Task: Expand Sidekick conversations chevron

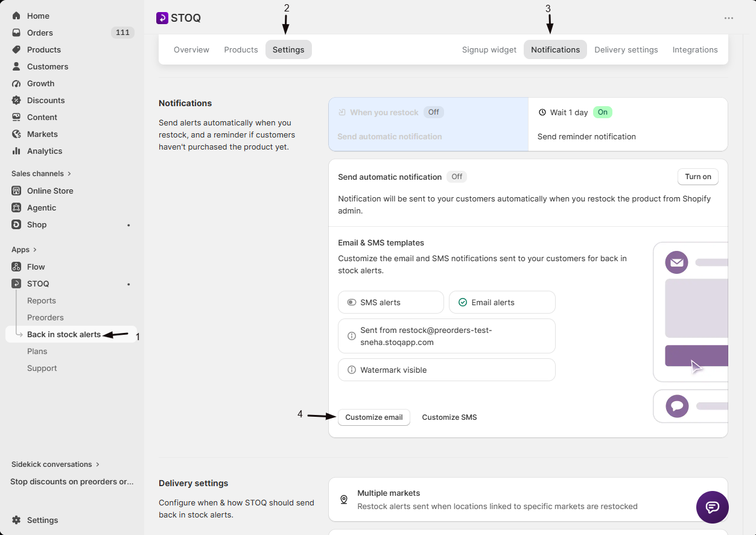Action: pos(98,464)
